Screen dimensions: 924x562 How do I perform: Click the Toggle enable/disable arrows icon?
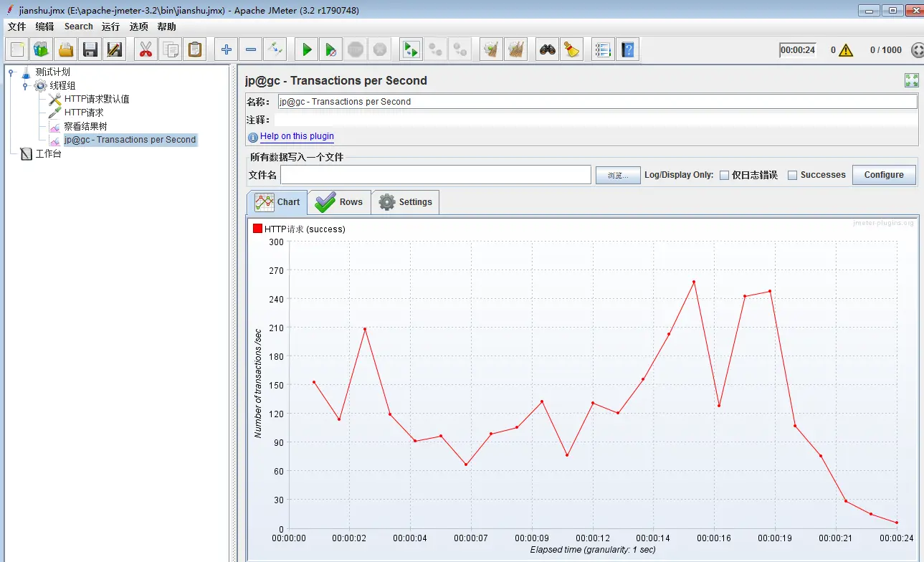click(275, 49)
